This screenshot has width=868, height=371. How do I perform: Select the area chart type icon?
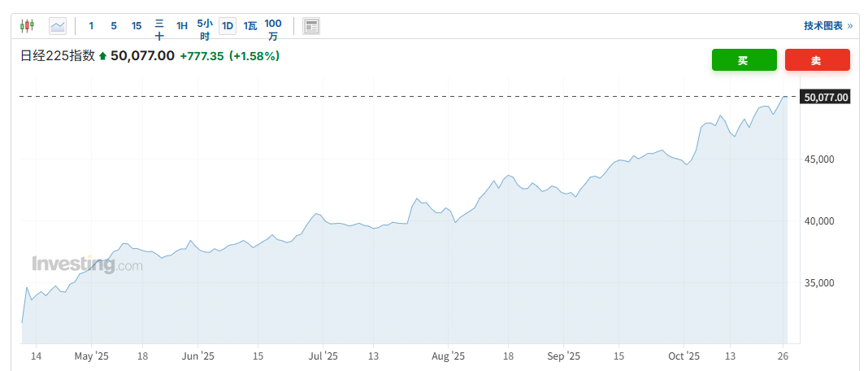pyautogui.click(x=58, y=26)
